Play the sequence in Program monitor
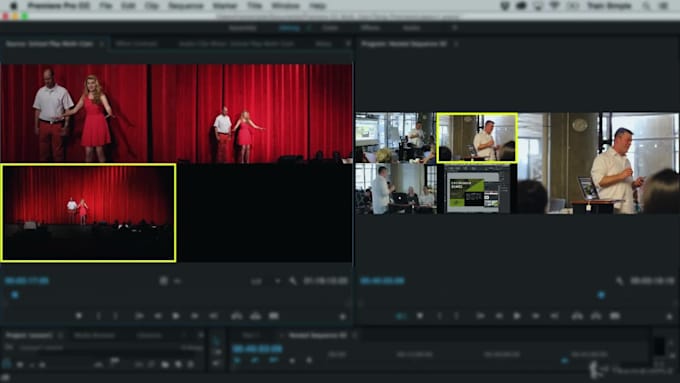The width and height of the screenshot is (680, 383). pyautogui.click(x=517, y=316)
